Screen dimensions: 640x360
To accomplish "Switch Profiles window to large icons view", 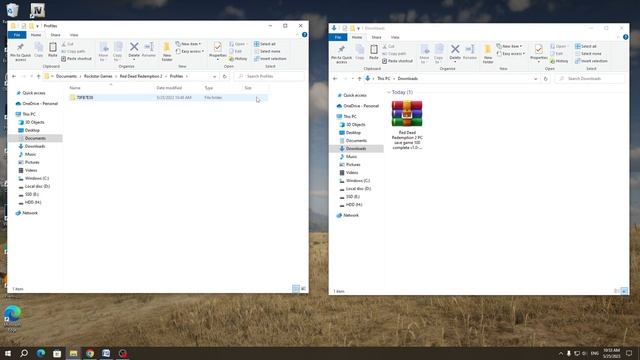I will 303,289.
